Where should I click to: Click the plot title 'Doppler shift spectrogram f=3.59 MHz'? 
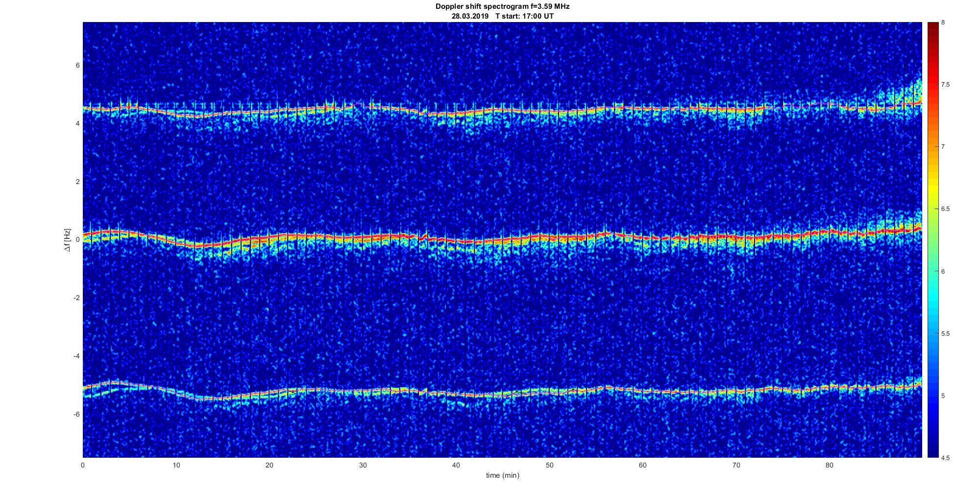pyautogui.click(x=502, y=6)
